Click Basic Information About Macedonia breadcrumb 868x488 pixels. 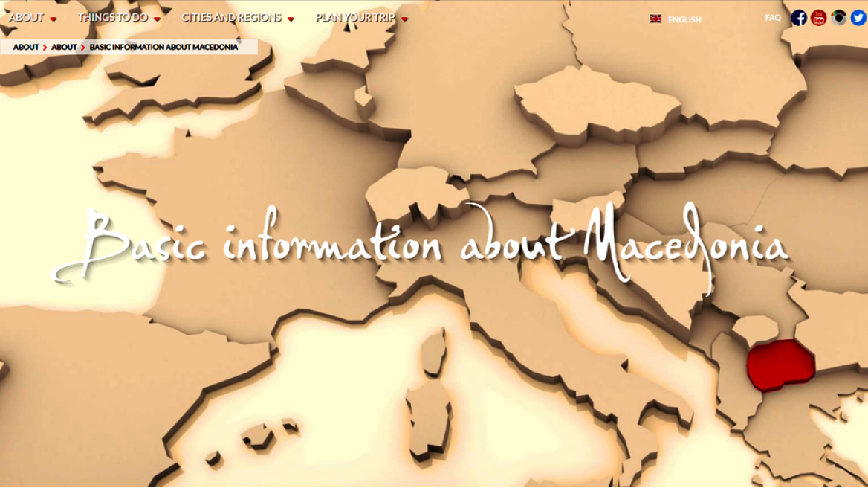click(163, 47)
